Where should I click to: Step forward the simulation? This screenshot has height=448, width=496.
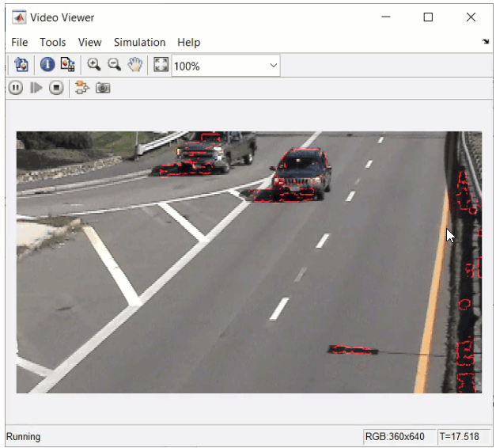36,88
